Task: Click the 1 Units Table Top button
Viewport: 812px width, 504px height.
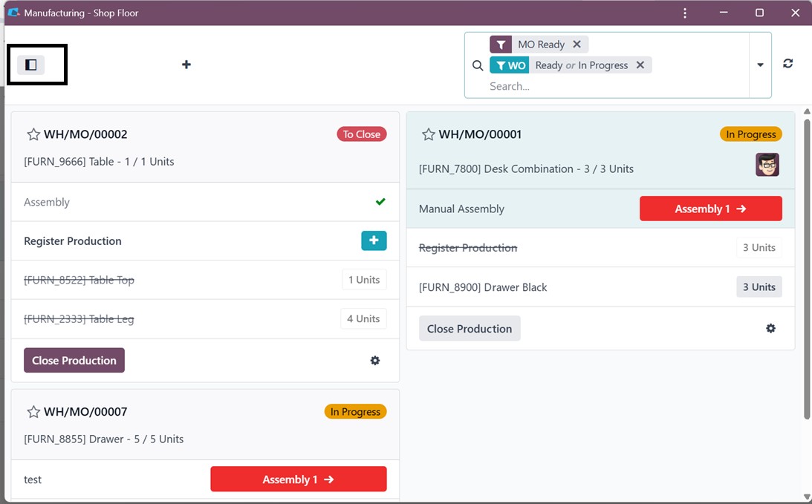Action: (364, 280)
